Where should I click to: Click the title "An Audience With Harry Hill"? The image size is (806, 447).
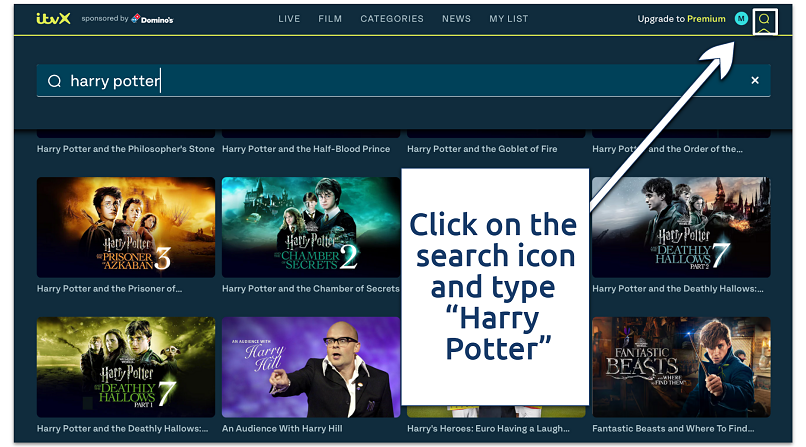pyautogui.click(x=282, y=429)
